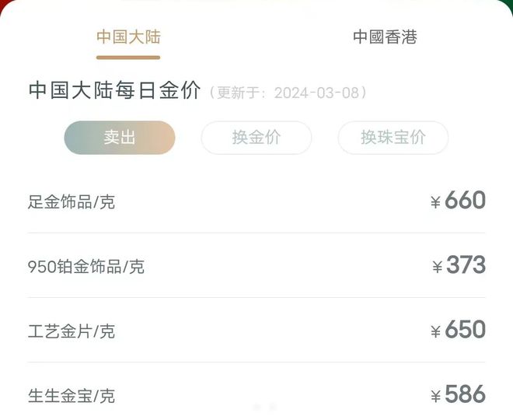This screenshot has height=420, width=513.
Task: Click the gold underline beneath 中国大陆 tab
Action: point(128,58)
